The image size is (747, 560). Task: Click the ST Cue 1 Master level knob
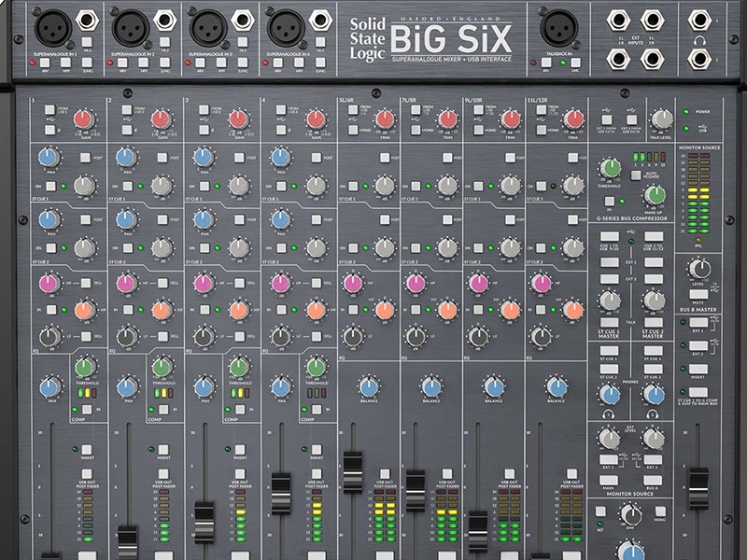[x=610, y=301]
